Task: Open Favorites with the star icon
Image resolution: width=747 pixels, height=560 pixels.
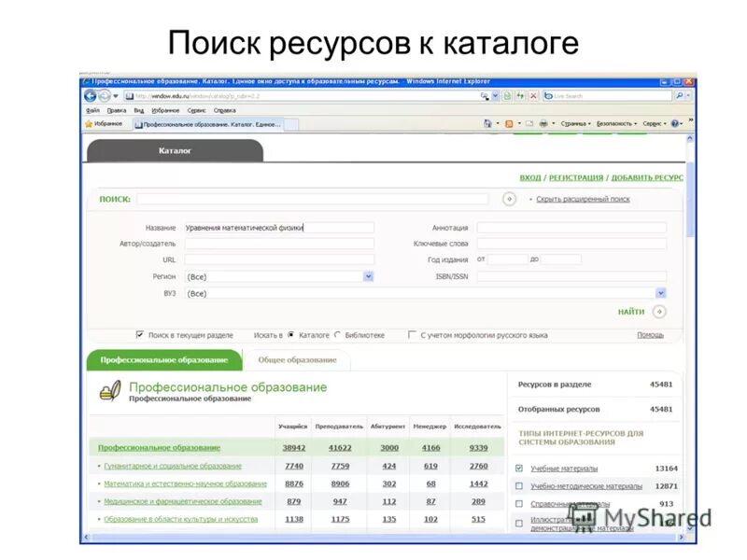Action: pyautogui.click(x=87, y=122)
